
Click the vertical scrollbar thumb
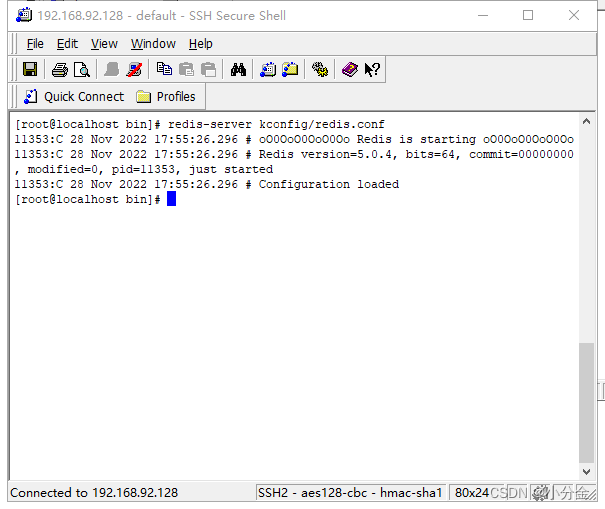click(586, 402)
